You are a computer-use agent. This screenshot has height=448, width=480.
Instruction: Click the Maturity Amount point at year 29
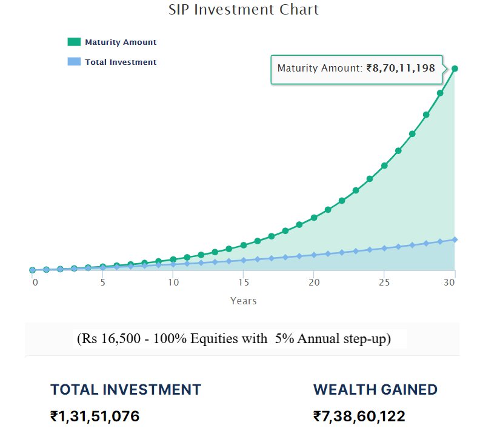[441, 93]
